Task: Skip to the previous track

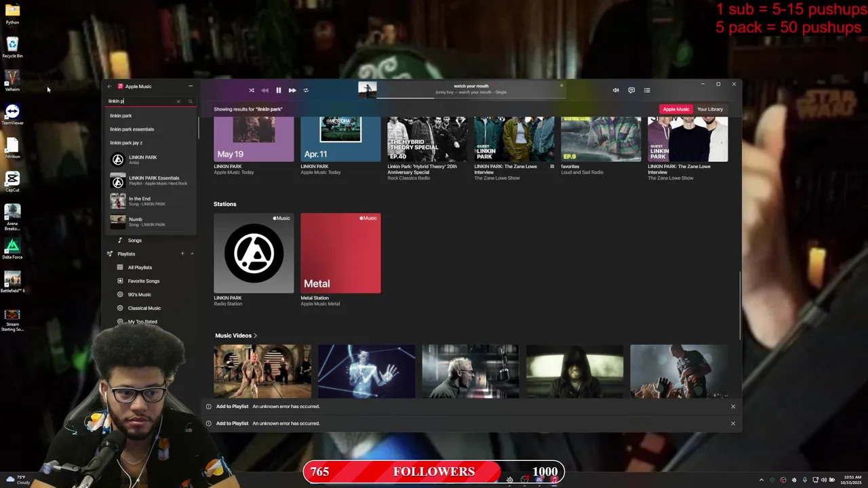Action: pos(264,90)
